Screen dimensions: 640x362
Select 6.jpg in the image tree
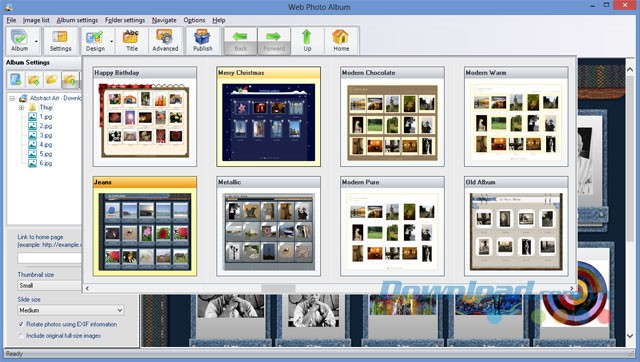(45, 163)
